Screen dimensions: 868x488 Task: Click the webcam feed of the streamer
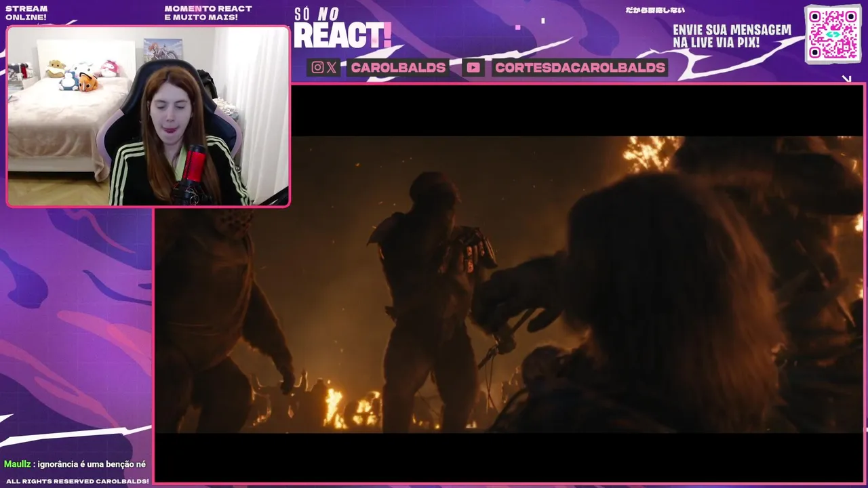148,116
